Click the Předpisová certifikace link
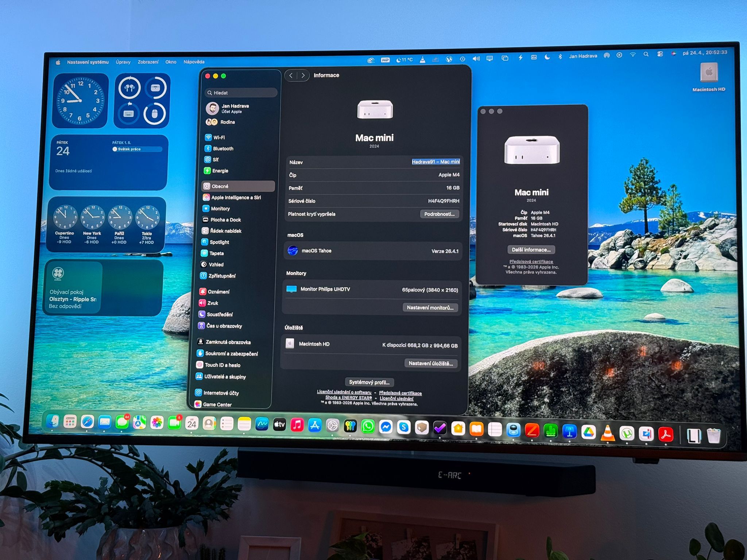This screenshot has width=747, height=560. click(400, 393)
